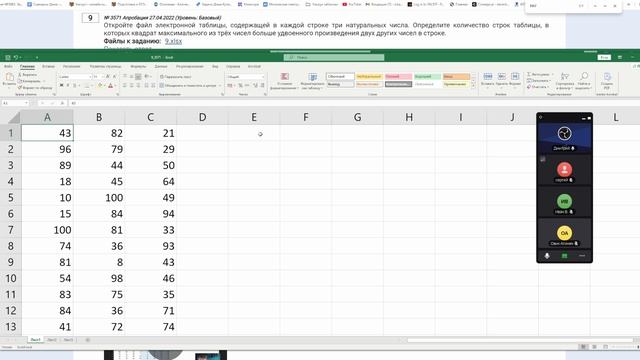Select cell C6 containing 94
The width and height of the screenshot is (640, 360).
click(x=151, y=214)
